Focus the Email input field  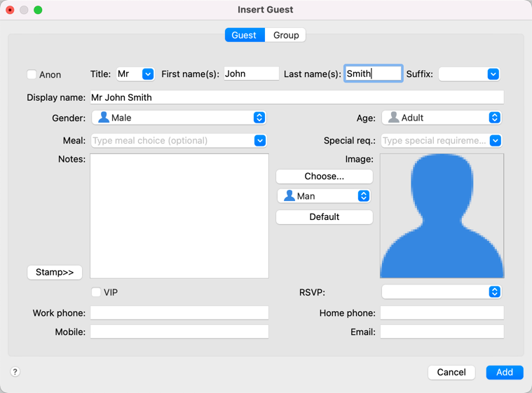[442, 332]
